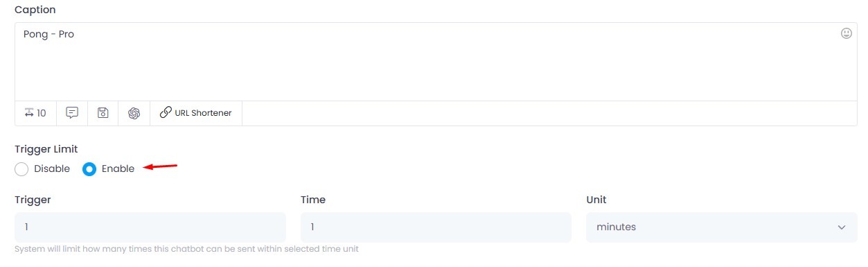Open the ChatGPT AI caption generator icon
The height and width of the screenshot is (267, 868).
tap(134, 113)
